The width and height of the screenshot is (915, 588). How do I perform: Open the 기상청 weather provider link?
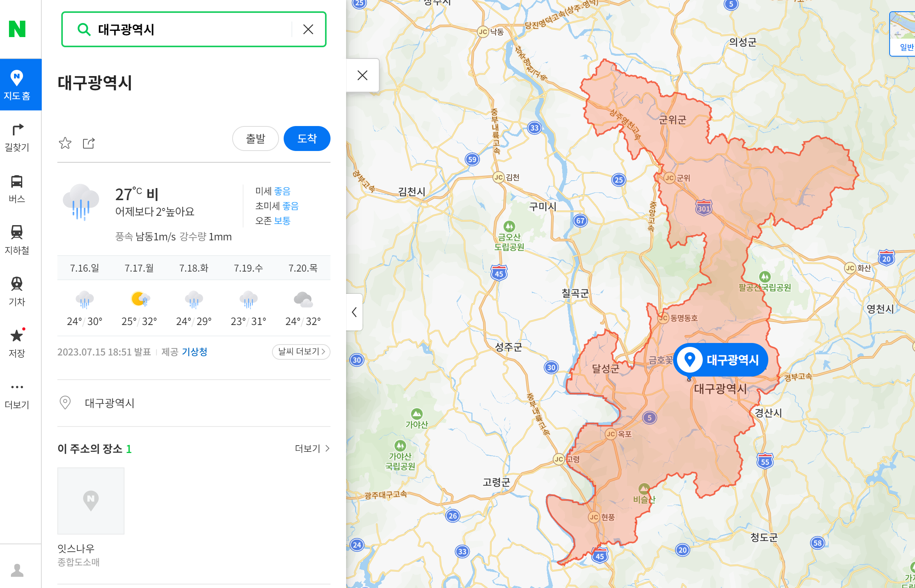195,352
